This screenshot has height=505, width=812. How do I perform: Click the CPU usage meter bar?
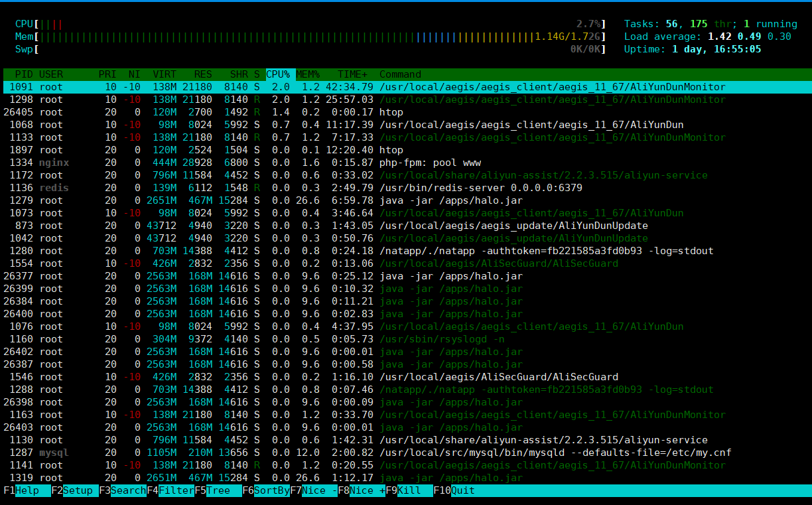tap(310, 24)
